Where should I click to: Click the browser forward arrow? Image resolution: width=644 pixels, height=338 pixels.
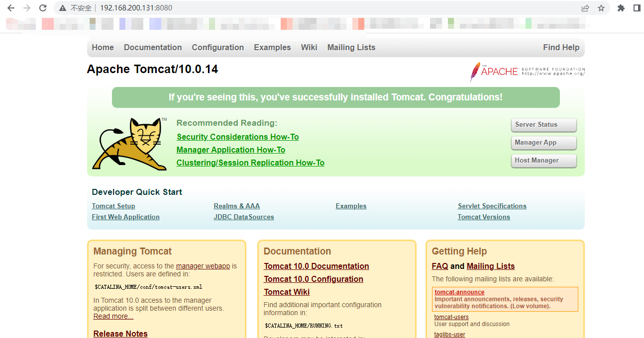27,8
